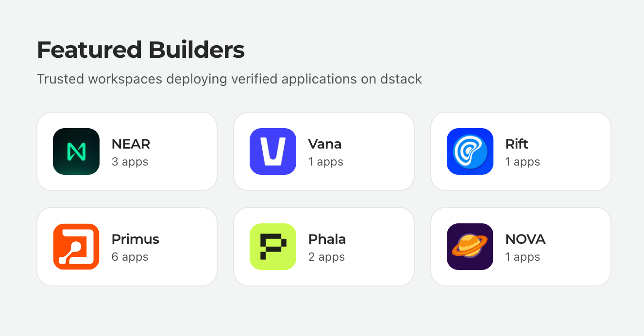Click the dstack subtitle text

(229, 79)
